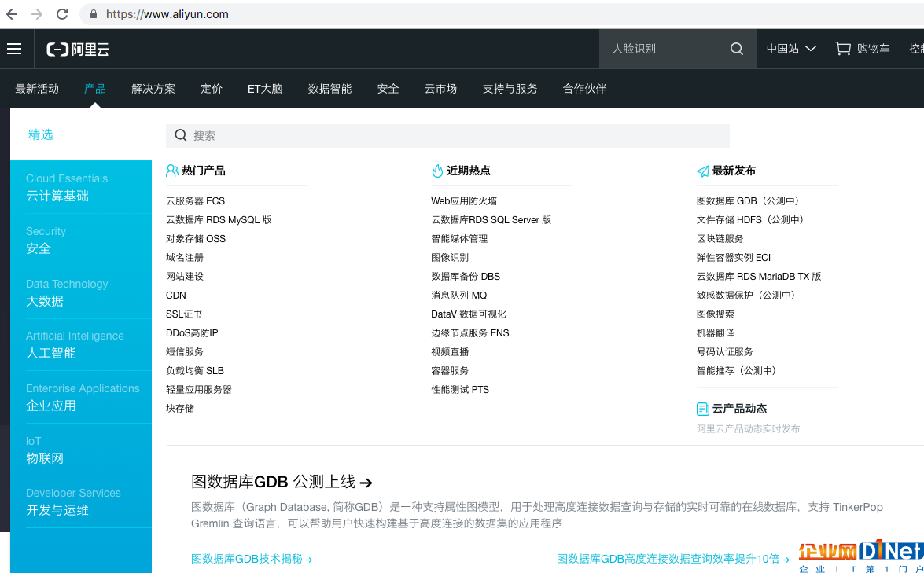Select Developer Services 开发与运维 category
Viewport: 924px width, 573px height.
pos(81,501)
